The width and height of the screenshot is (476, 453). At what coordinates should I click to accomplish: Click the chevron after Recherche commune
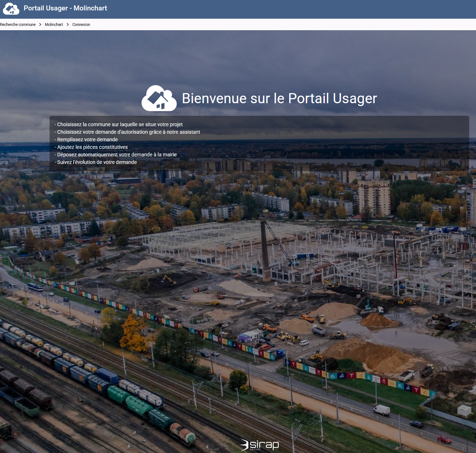(40, 24)
